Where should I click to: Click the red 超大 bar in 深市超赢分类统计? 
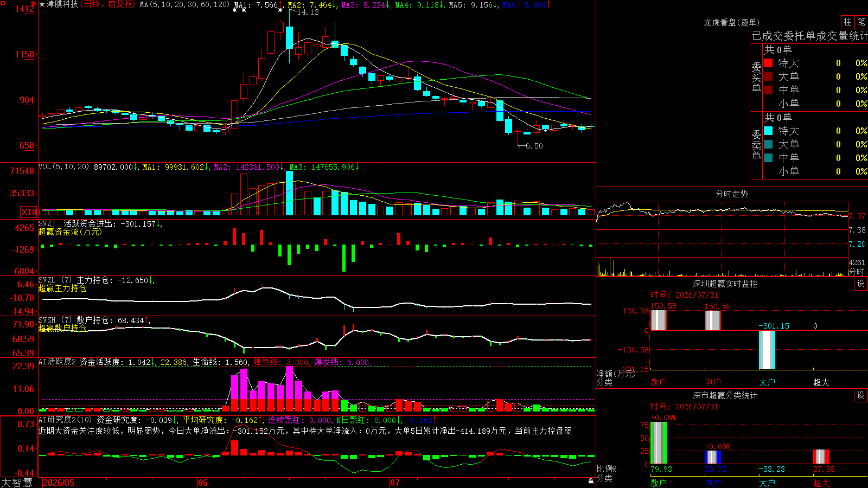pos(821,457)
